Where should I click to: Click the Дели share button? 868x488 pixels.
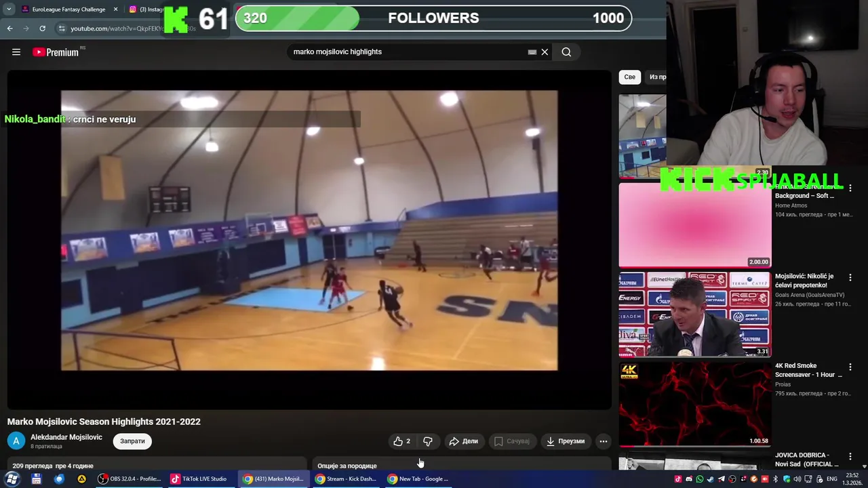click(x=464, y=441)
